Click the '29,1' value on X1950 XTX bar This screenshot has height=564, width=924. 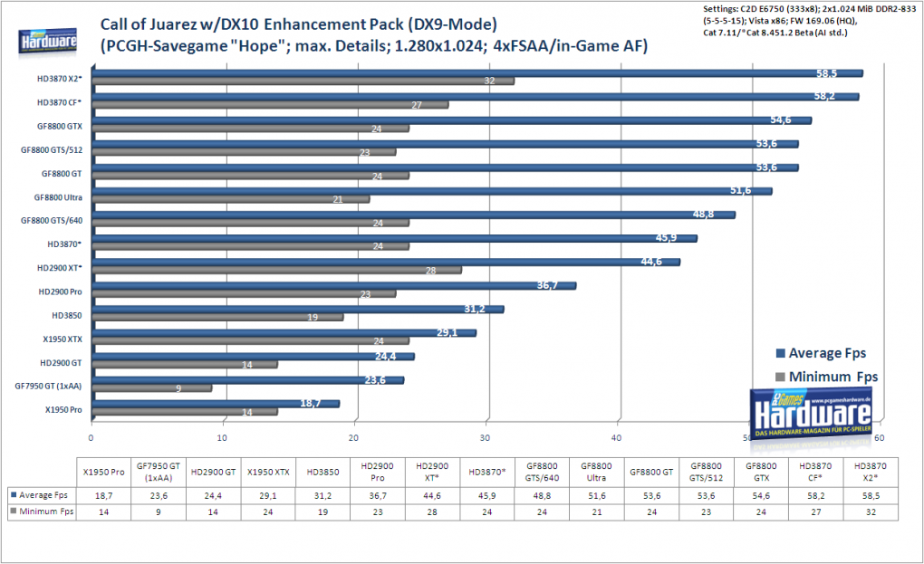coord(447,332)
